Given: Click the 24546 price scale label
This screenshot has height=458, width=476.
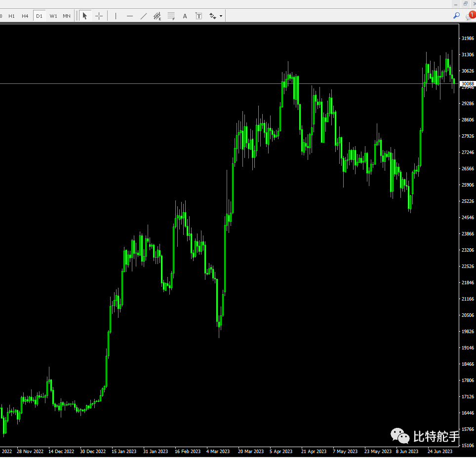Looking at the screenshot, I should (x=468, y=217).
